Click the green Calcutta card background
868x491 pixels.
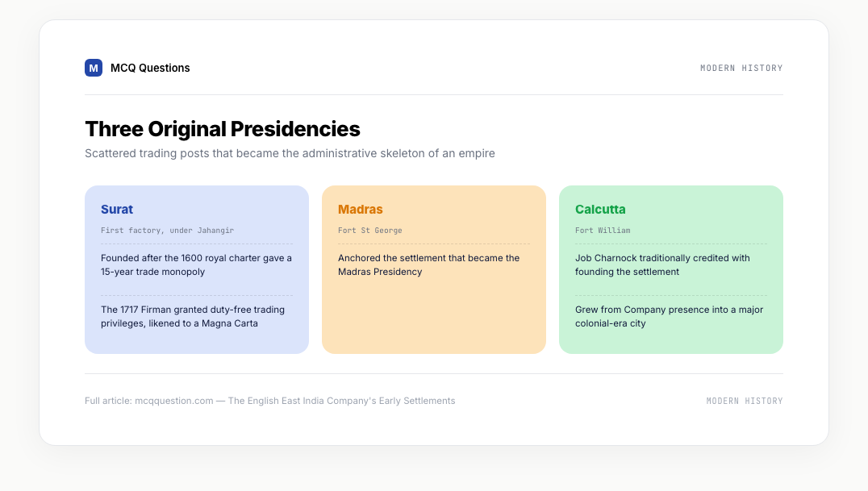pyautogui.click(x=671, y=342)
